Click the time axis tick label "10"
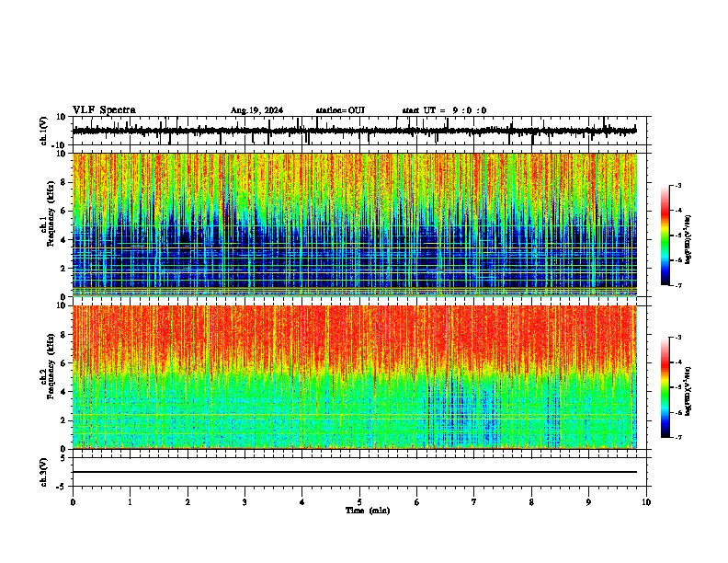The width and height of the screenshot is (728, 563). point(646,501)
